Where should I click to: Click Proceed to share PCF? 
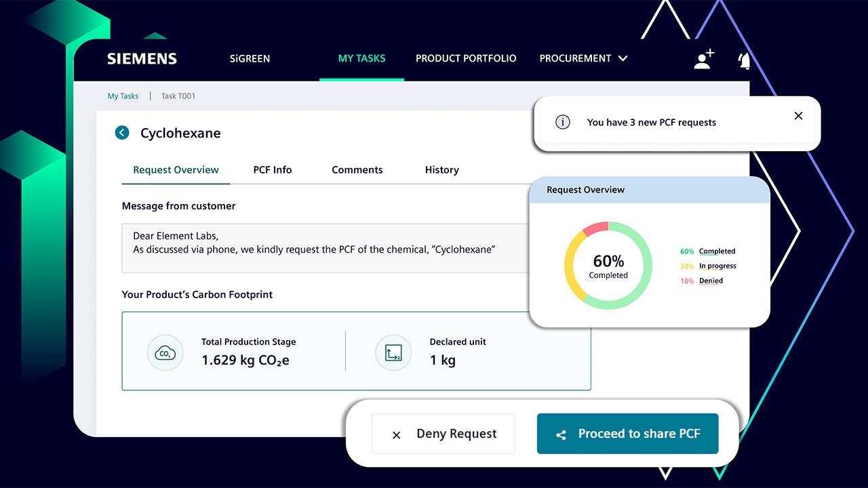(x=627, y=434)
